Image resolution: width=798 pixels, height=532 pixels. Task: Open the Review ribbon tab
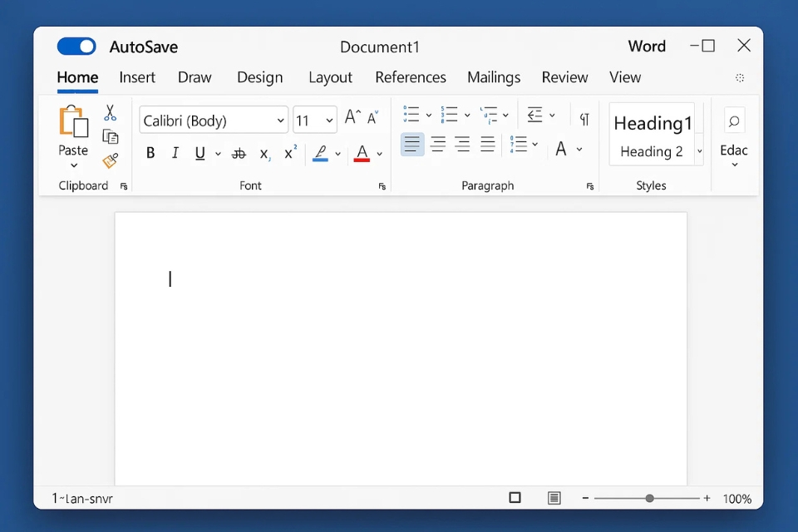[564, 77]
